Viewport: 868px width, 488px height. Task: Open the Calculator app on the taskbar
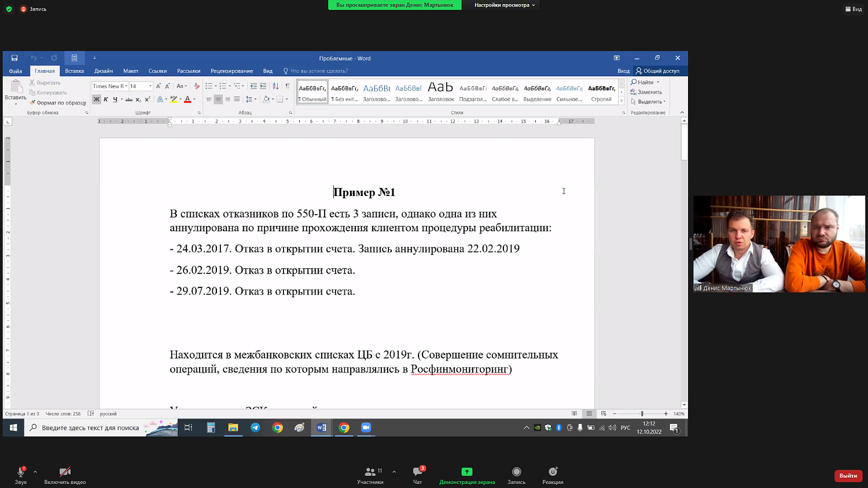(x=211, y=428)
